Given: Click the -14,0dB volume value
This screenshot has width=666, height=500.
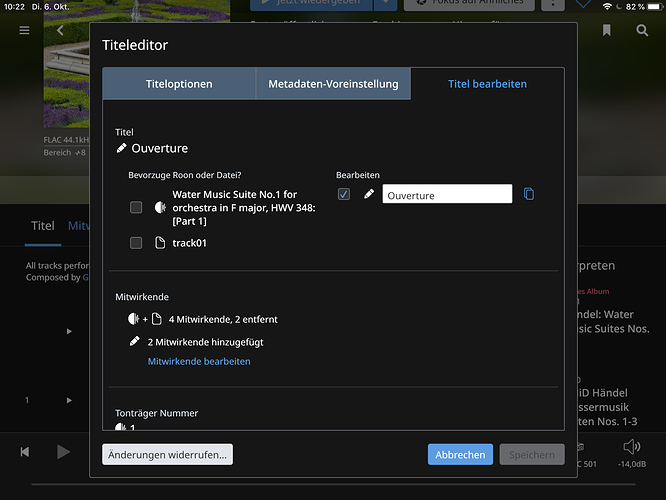Looking at the screenshot, I should coord(632,464).
